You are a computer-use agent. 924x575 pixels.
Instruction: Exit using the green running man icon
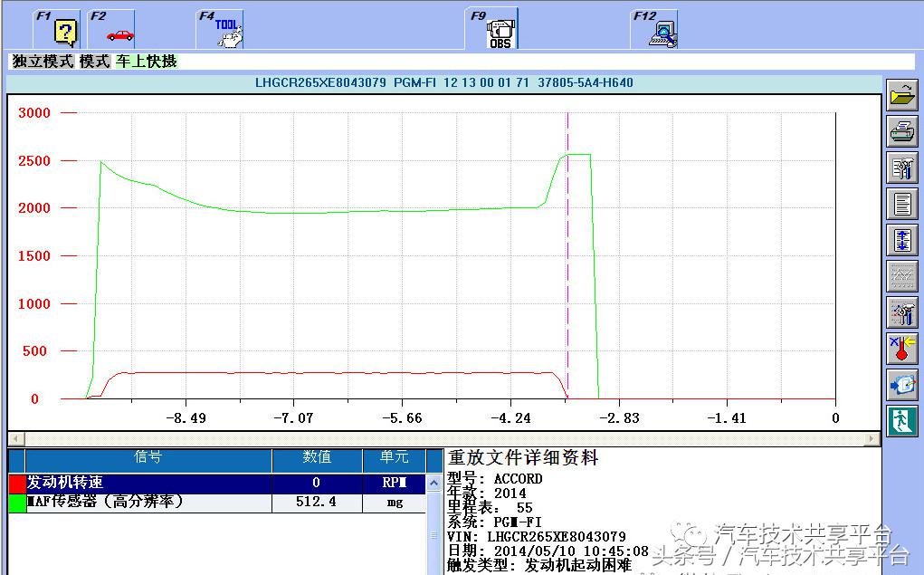(x=902, y=421)
